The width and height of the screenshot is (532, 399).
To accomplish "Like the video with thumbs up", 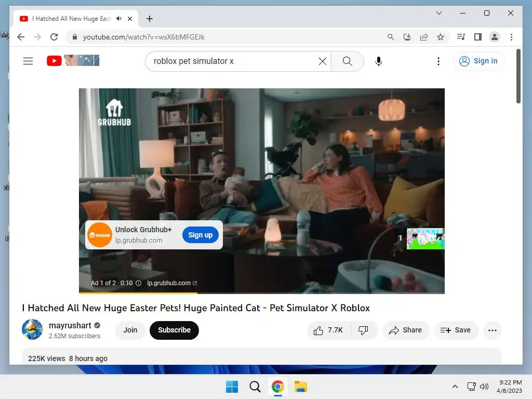I will click(328, 330).
